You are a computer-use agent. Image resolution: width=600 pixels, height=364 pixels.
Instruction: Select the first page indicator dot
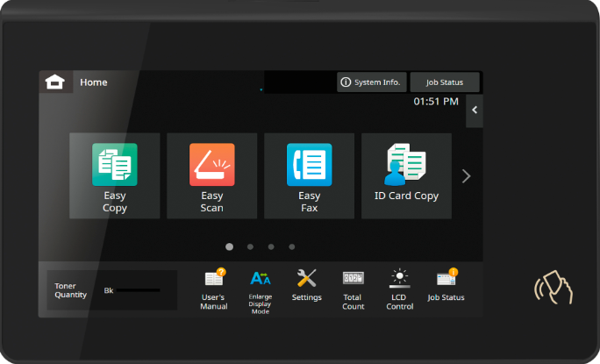[229, 247]
